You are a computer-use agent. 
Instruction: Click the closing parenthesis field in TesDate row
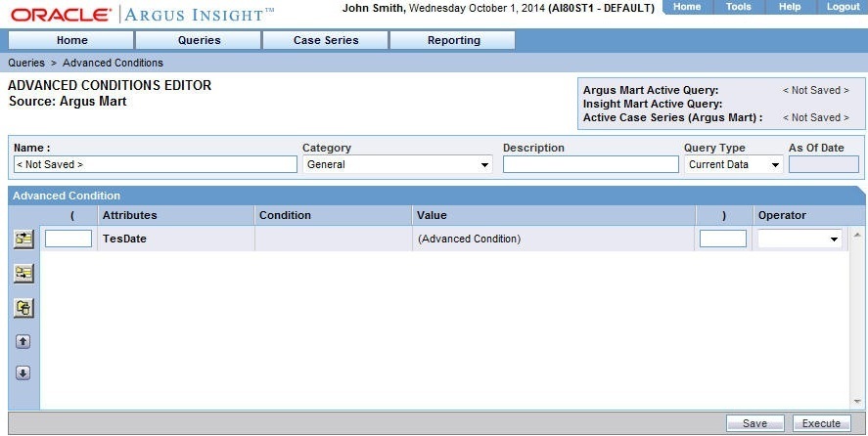point(723,240)
